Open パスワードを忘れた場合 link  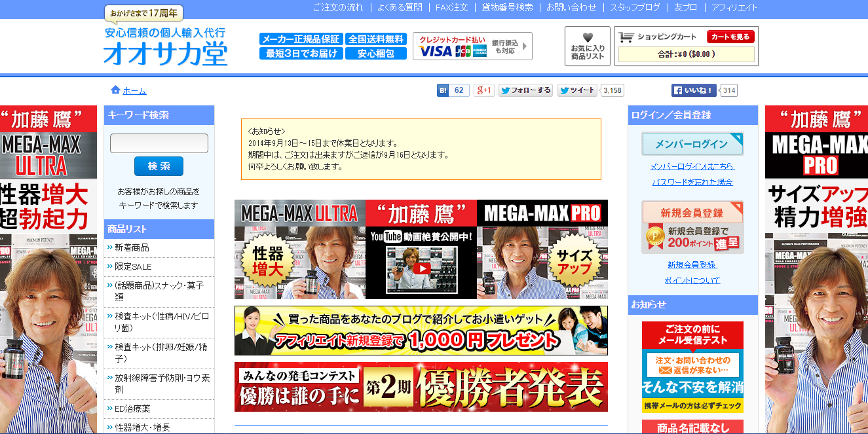click(x=692, y=182)
